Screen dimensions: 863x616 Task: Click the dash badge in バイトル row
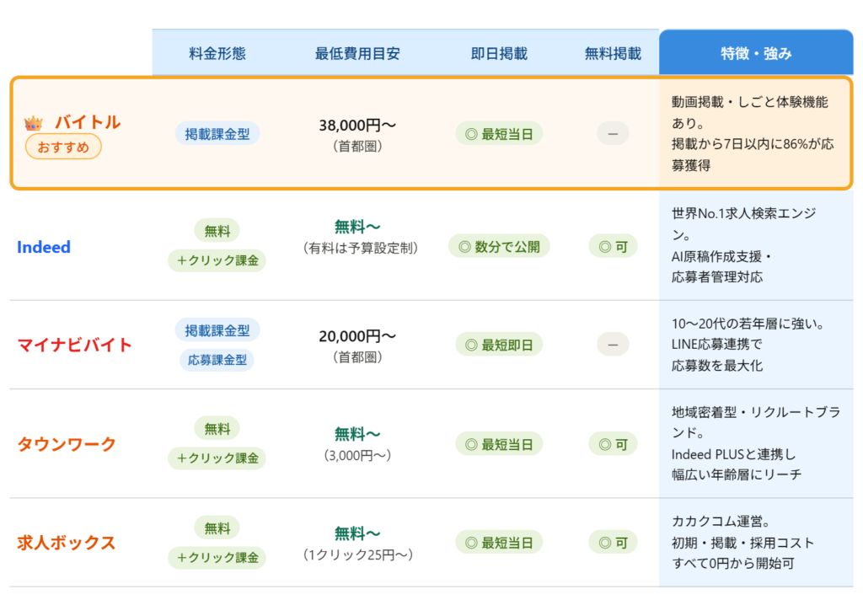pos(614,134)
